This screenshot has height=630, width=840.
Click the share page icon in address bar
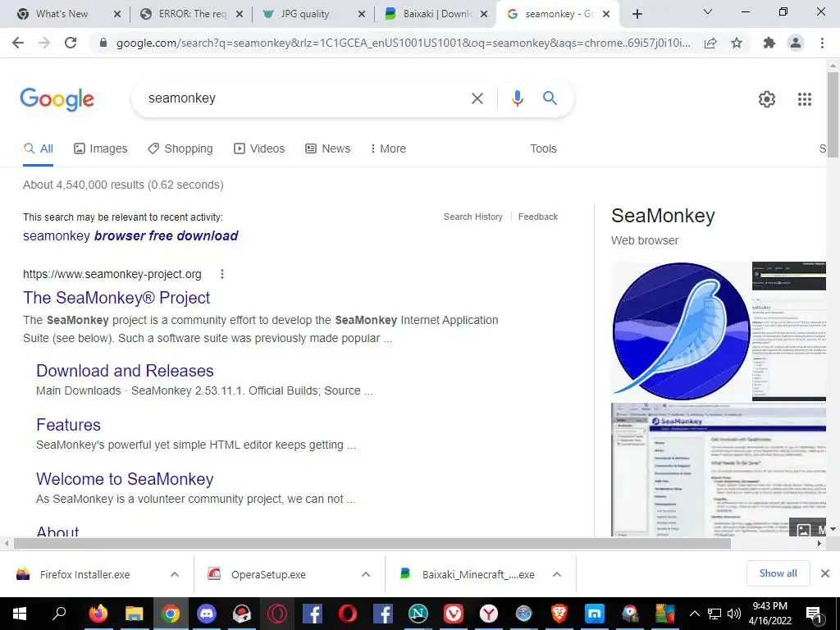(x=710, y=43)
